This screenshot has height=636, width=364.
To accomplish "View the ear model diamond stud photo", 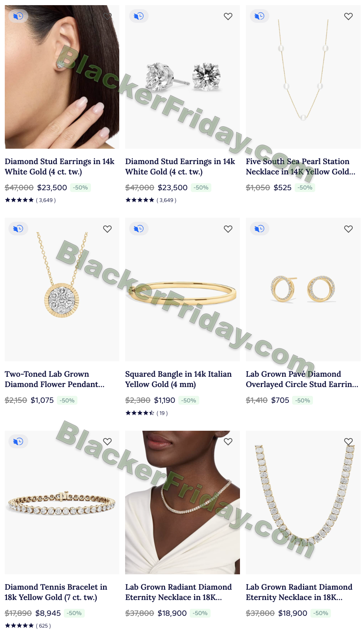I will tap(62, 77).
